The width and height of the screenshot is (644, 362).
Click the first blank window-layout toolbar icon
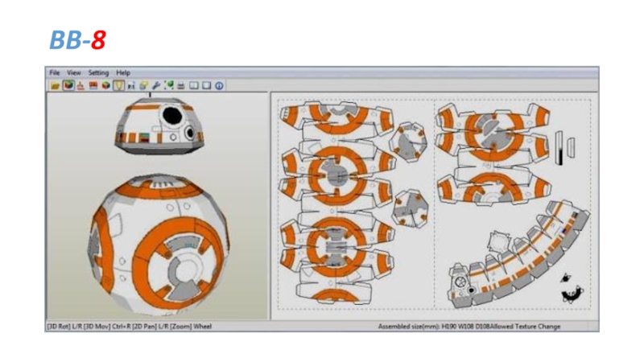click(193, 85)
